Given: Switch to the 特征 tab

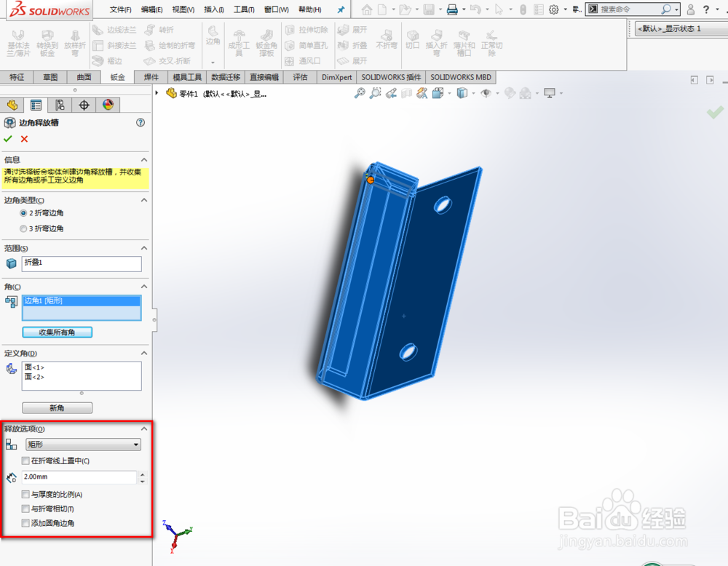Looking at the screenshot, I should pyautogui.click(x=17, y=77).
